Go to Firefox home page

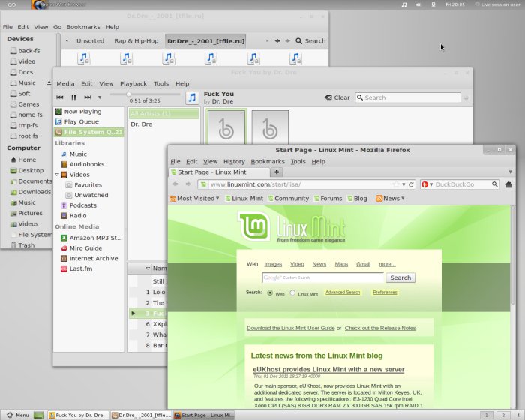tap(508, 184)
